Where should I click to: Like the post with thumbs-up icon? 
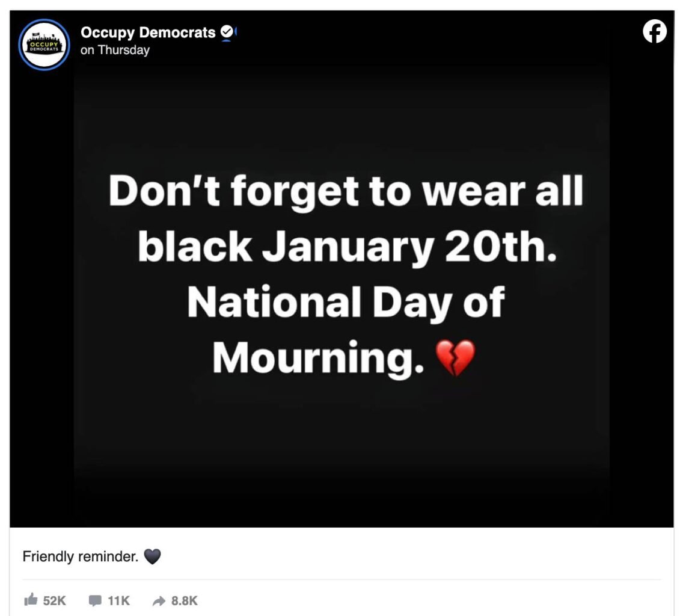tap(30, 600)
